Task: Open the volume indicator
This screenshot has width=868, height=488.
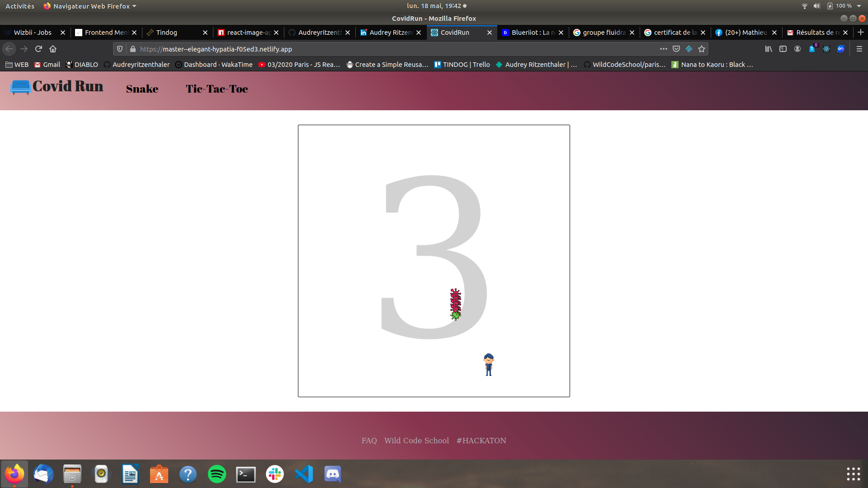Action: click(816, 6)
